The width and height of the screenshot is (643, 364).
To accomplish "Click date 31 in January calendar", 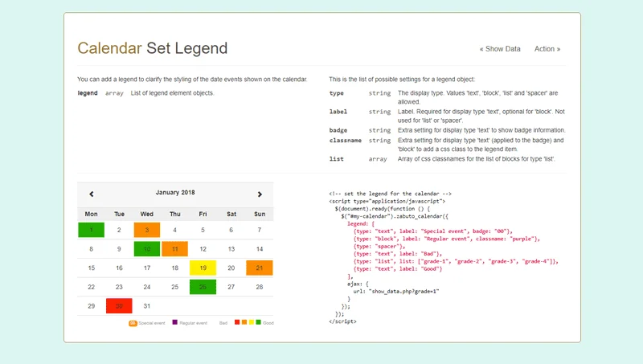I will [147, 306].
